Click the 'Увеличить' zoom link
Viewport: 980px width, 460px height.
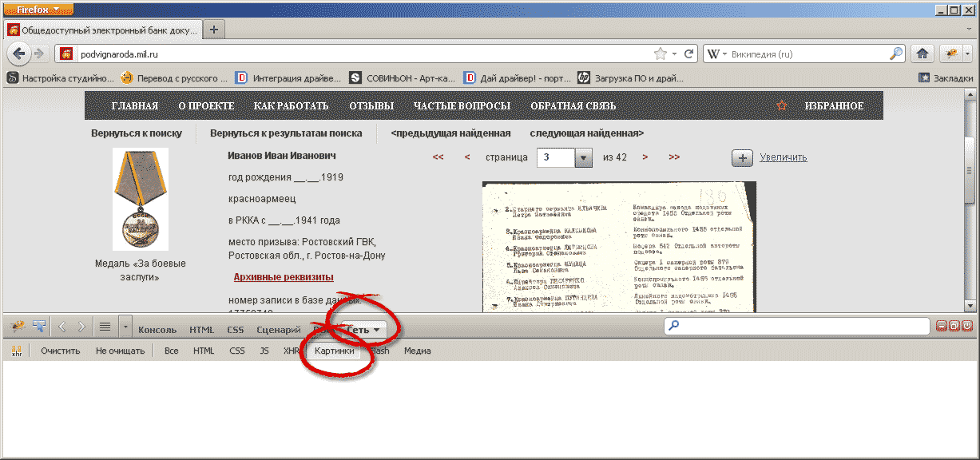(x=783, y=157)
